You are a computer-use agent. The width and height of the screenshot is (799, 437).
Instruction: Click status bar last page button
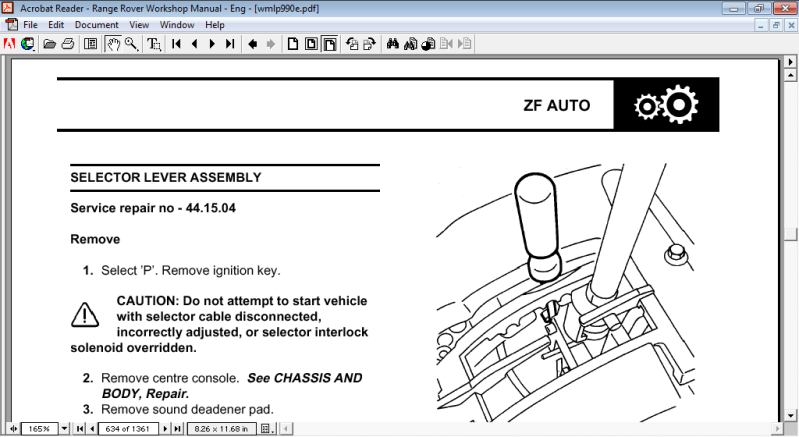(x=177, y=429)
